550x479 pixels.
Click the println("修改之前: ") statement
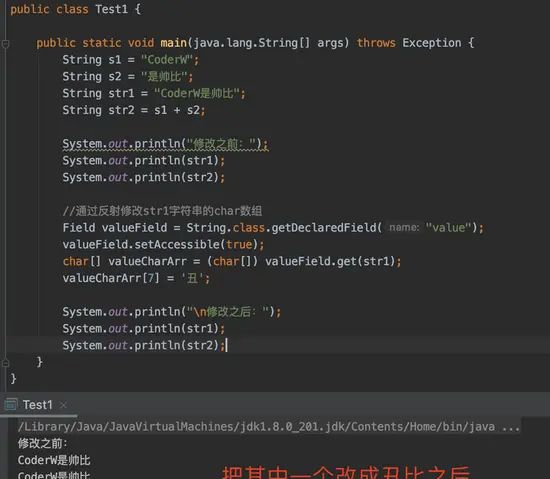pyautogui.click(x=165, y=144)
